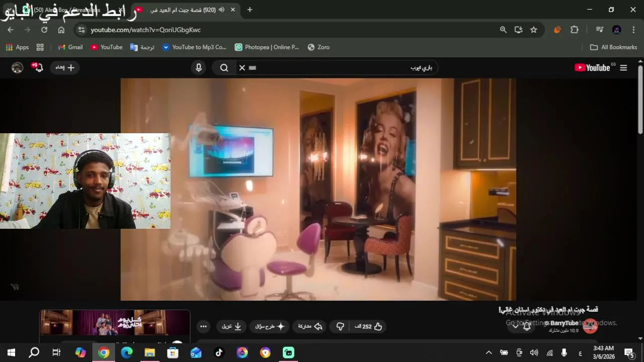Viewport: 644px width, 362px height.
Task: Switch input language indicator ع
Action: pyautogui.click(x=580, y=352)
